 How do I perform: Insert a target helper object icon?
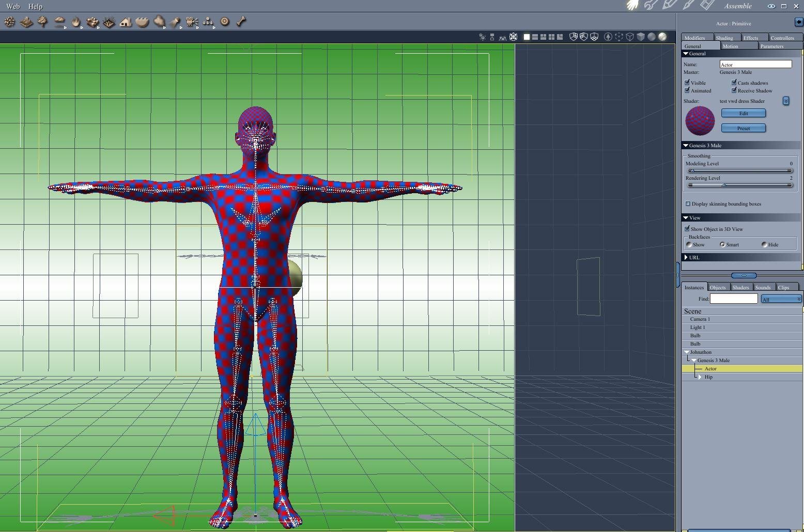(225, 22)
